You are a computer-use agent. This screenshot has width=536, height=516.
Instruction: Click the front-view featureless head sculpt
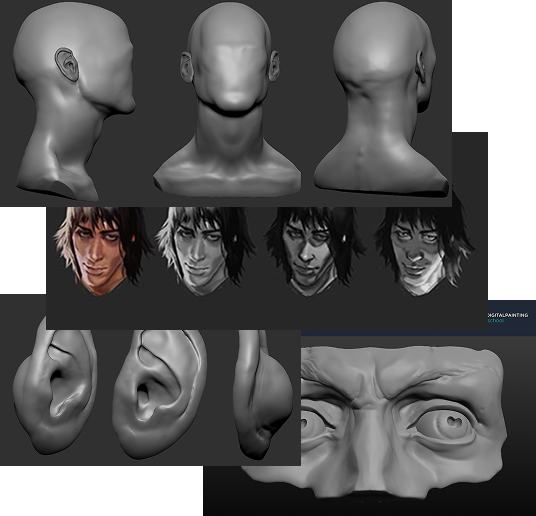pos(228,101)
